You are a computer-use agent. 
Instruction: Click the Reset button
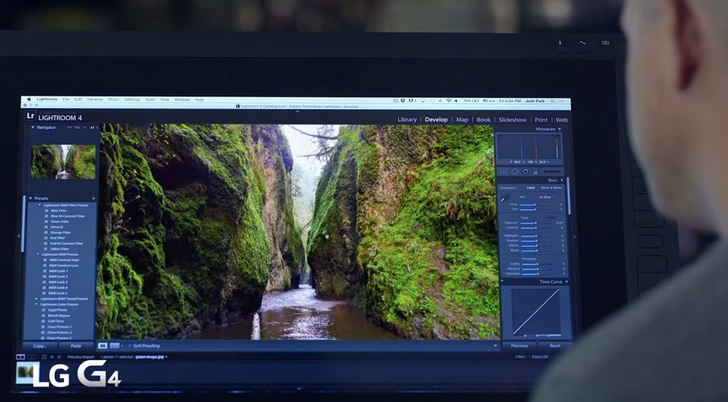tap(554, 346)
